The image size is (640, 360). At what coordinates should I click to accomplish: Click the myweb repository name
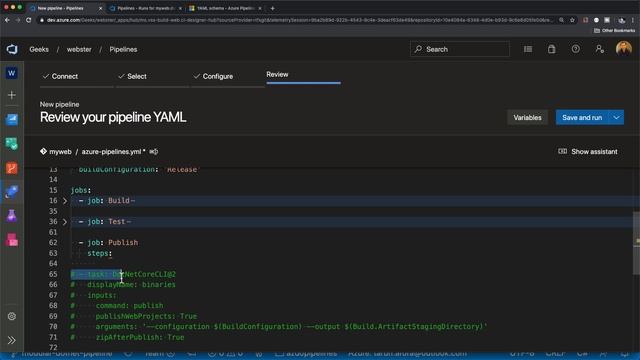[x=60, y=152]
